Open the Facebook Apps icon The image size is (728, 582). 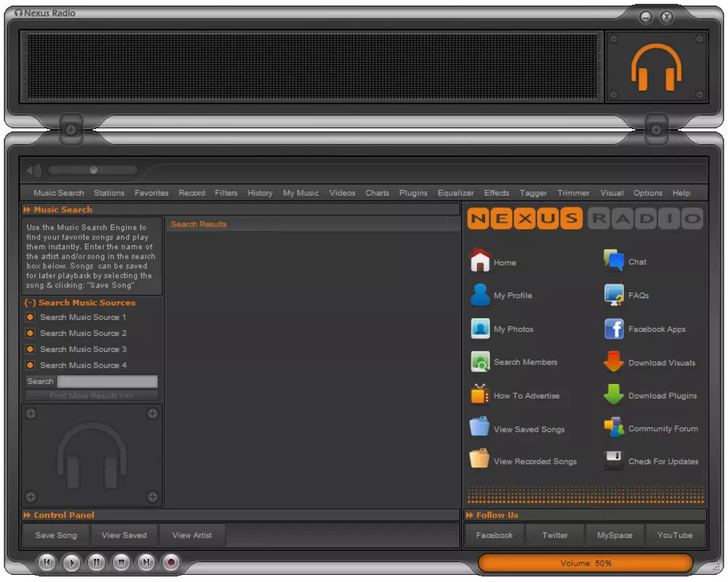pyautogui.click(x=614, y=329)
